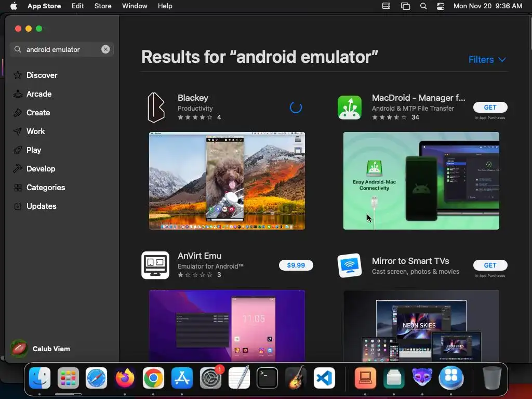Viewport: 532px width, 399px height.
Task: Expand the Filters dropdown
Action: coord(487,60)
